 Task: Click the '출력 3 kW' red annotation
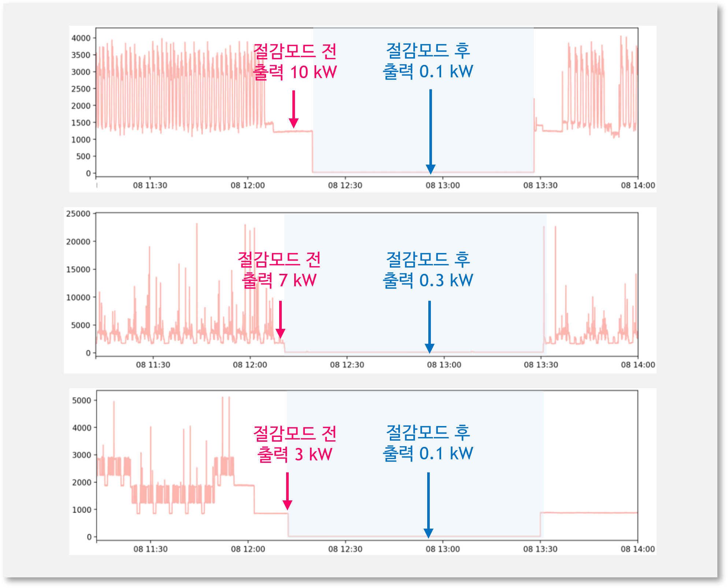coord(295,455)
